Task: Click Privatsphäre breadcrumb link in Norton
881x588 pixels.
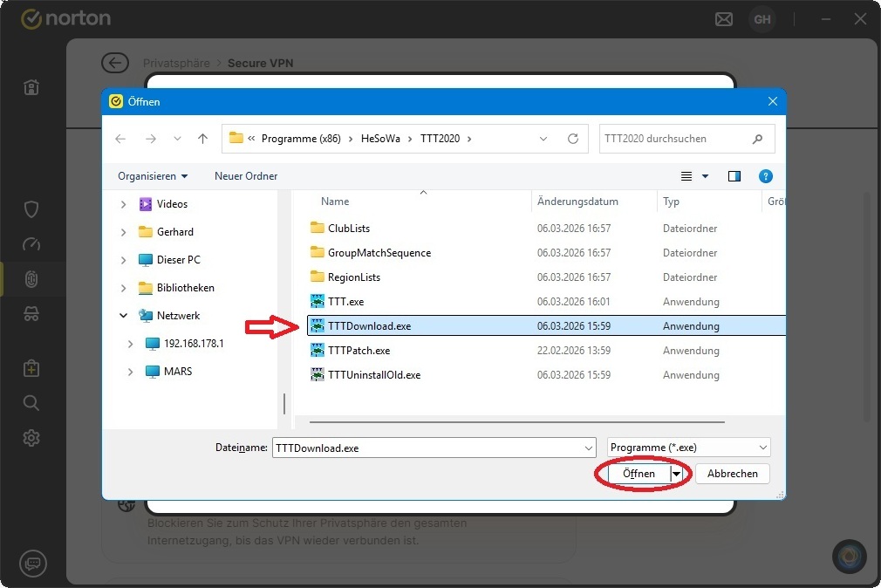Action: (176, 63)
